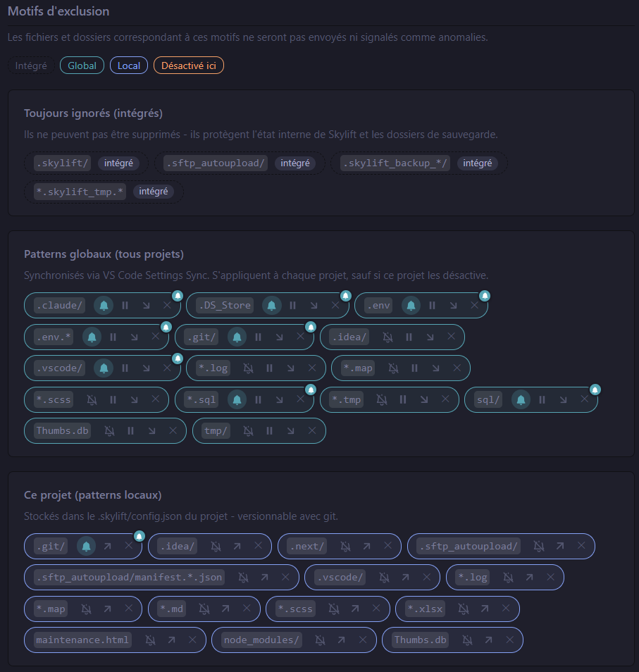Delete the .next/ local pattern
639x672 pixels.
click(388, 547)
